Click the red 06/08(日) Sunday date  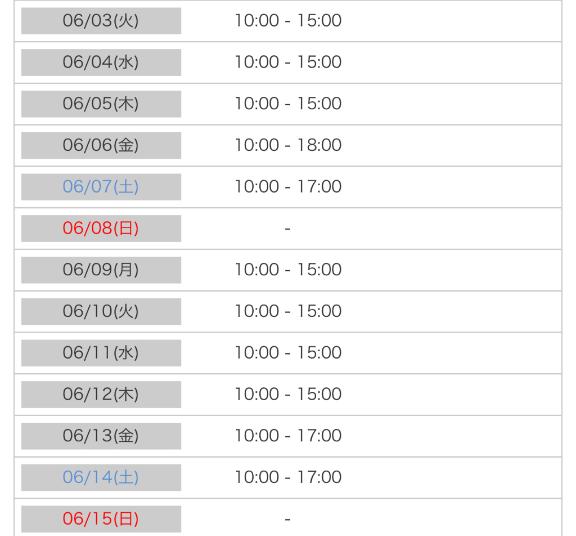tap(101, 228)
